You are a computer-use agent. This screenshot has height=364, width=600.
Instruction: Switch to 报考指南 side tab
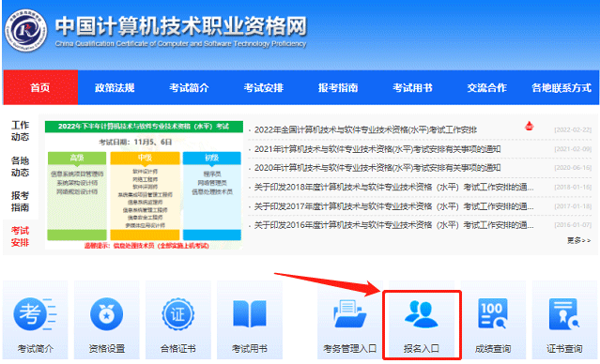21,202
